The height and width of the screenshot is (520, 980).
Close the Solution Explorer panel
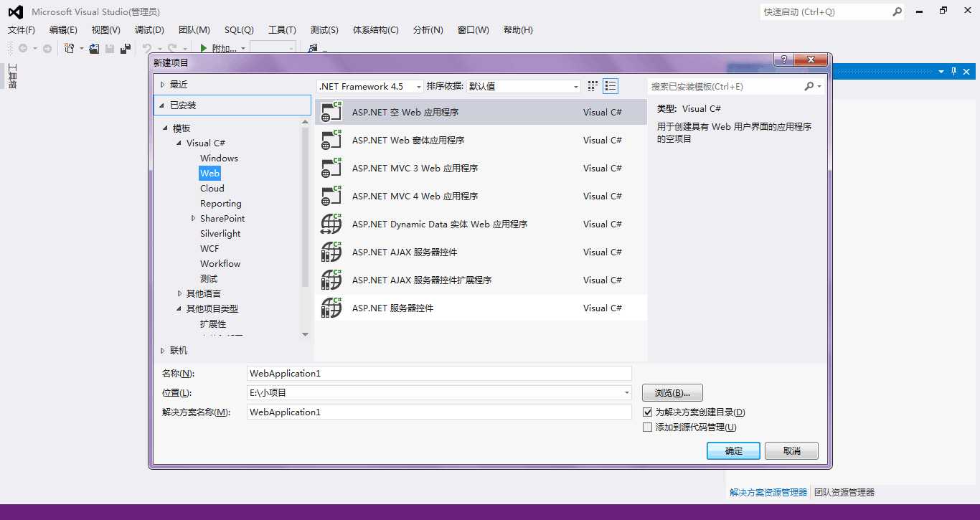click(967, 71)
